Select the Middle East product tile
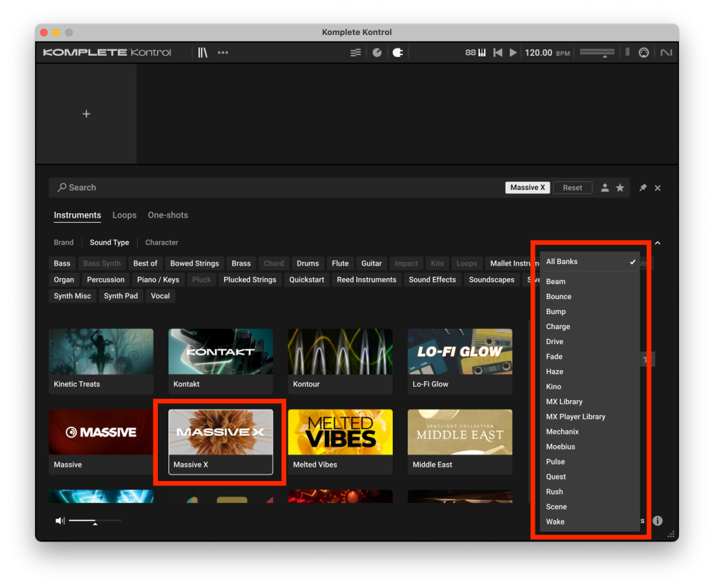The width and height of the screenshot is (714, 588). click(x=460, y=442)
